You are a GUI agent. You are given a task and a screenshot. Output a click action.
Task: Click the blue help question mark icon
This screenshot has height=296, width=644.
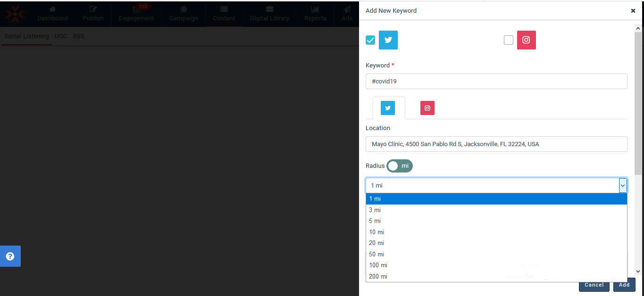10,256
